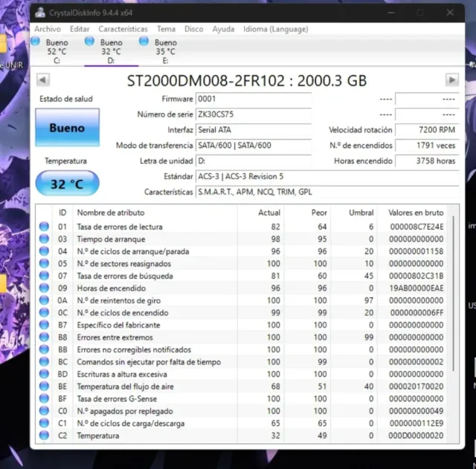Click the Número de serie field
This screenshot has width=476, height=469.
[254, 114]
